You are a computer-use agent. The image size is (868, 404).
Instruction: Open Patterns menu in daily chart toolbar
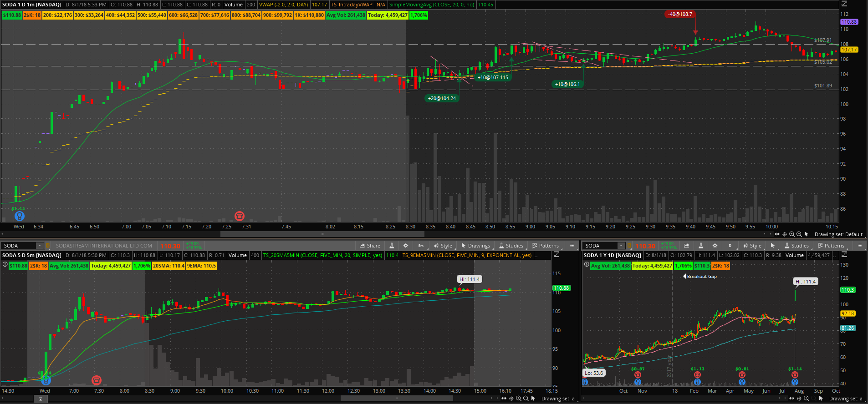click(831, 246)
